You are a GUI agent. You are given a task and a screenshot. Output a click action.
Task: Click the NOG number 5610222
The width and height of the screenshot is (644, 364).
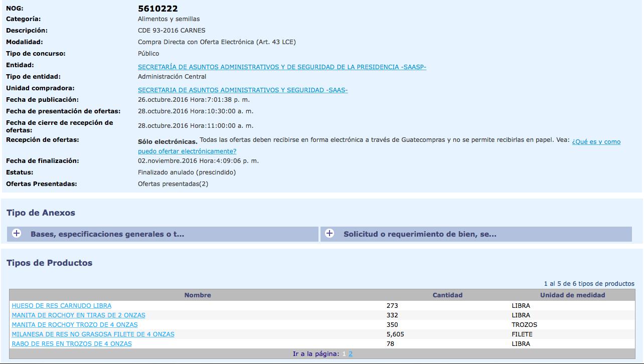pyautogui.click(x=157, y=9)
